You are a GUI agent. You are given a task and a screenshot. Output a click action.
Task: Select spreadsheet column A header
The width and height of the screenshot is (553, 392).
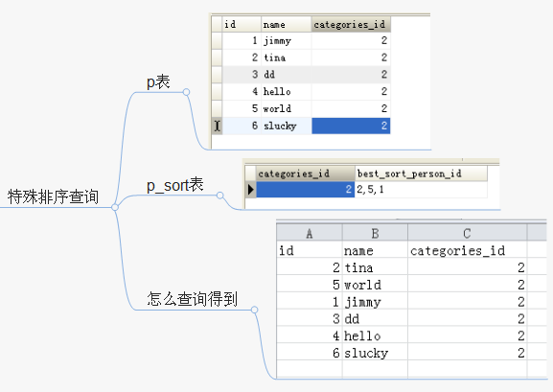(310, 233)
